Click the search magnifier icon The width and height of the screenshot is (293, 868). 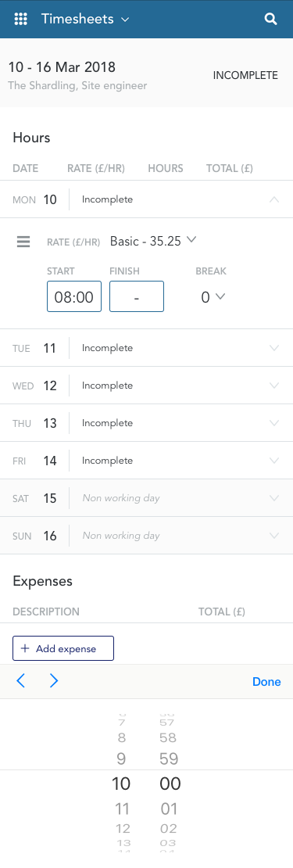270,19
